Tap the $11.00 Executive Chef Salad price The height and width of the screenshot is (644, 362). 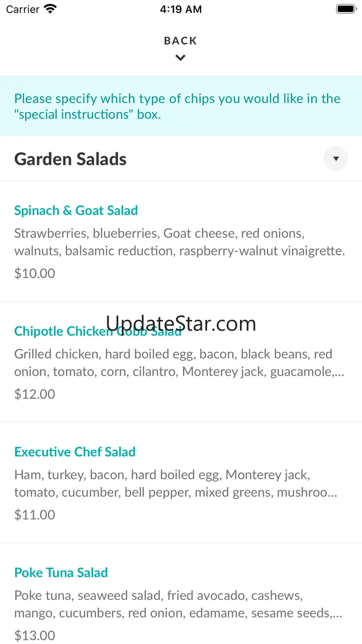[x=35, y=514]
